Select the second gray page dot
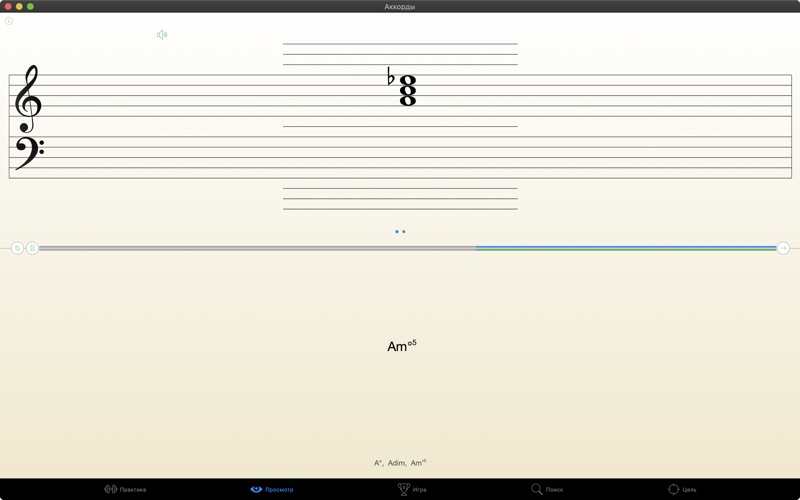This screenshot has height=500, width=800. tap(404, 232)
